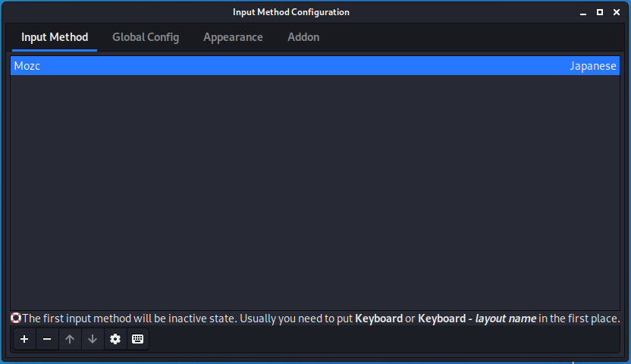Switch to the Input Method tab
The width and height of the screenshot is (631, 364).
click(55, 37)
